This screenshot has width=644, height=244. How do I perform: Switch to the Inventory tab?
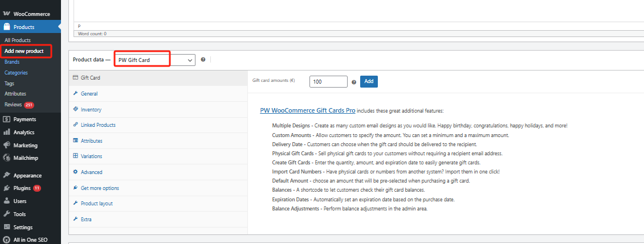91,109
